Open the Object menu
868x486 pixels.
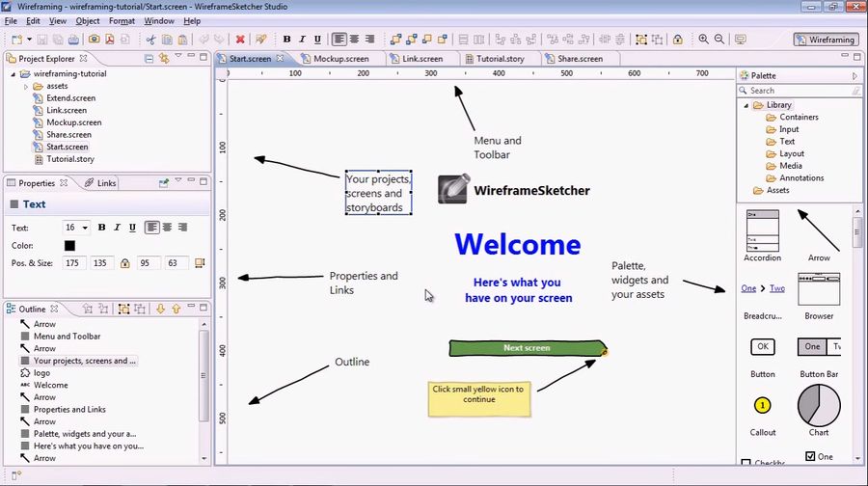pyautogui.click(x=88, y=21)
